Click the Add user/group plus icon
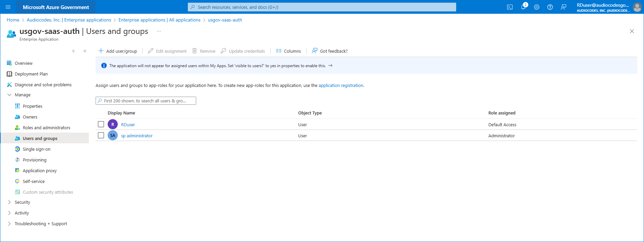 (x=101, y=51)
